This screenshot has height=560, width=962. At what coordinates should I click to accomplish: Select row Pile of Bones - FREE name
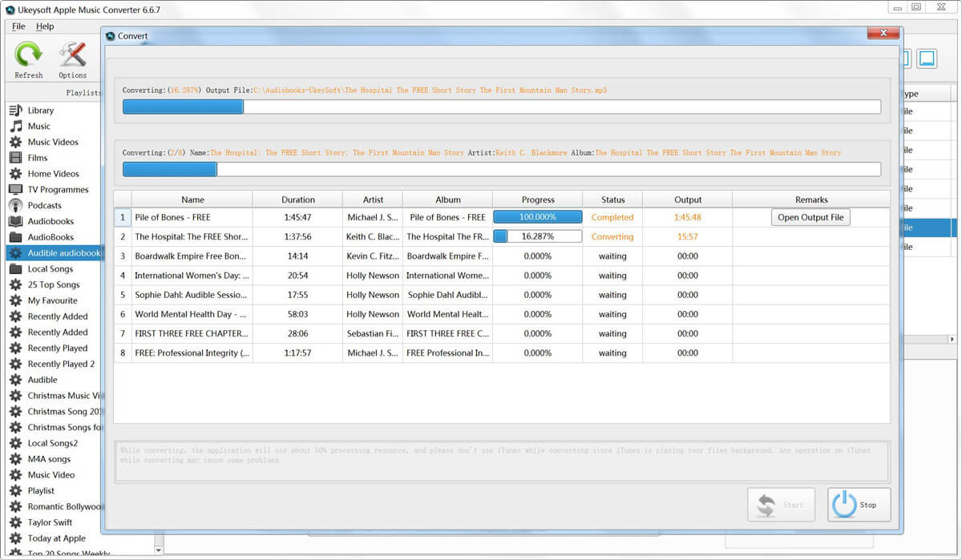(x=172, y=217)
